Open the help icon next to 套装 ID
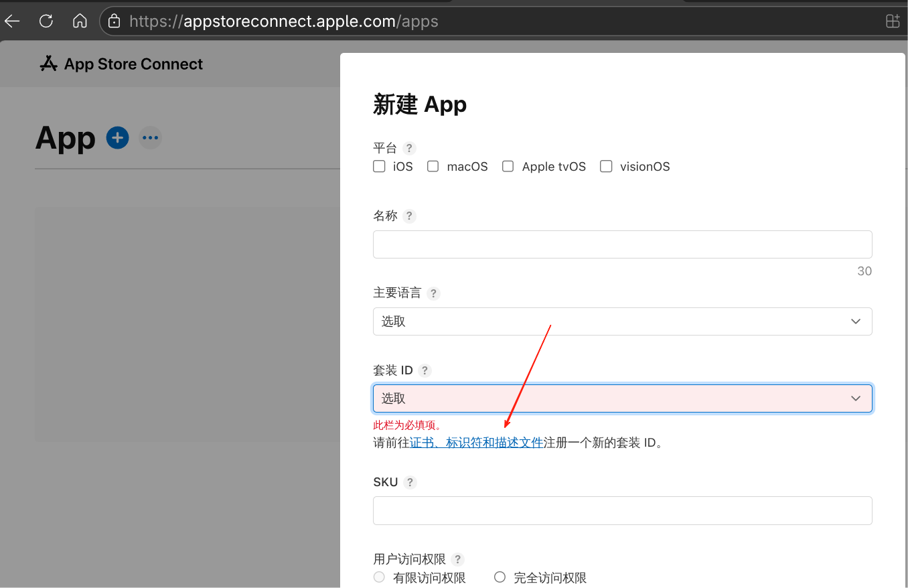908x588 pixels. tap(425, 370)
